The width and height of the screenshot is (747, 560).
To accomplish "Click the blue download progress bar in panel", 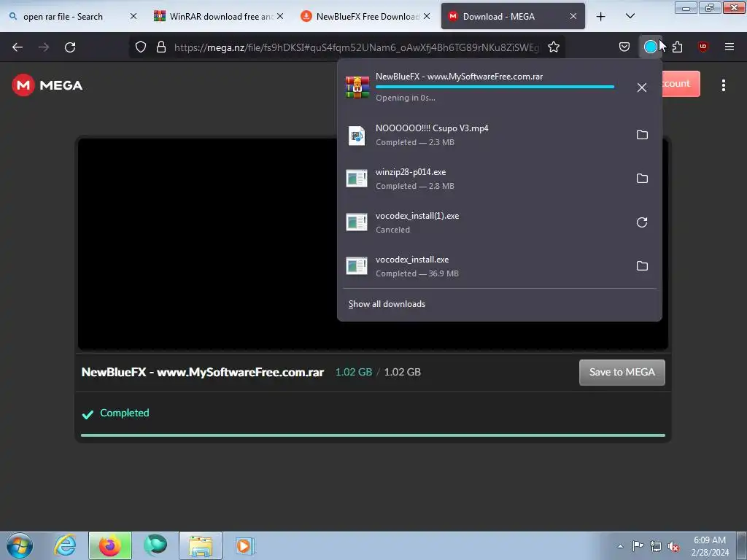I will (495, 87).
